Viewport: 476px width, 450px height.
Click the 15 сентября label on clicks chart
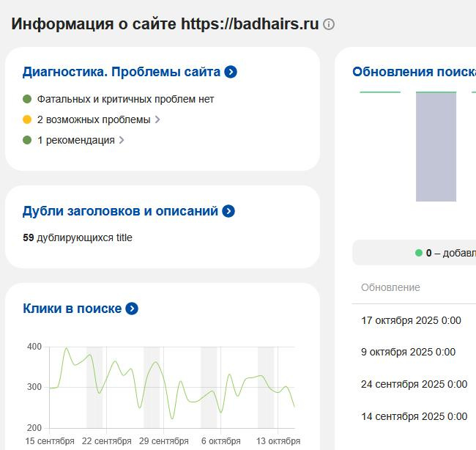50,441
